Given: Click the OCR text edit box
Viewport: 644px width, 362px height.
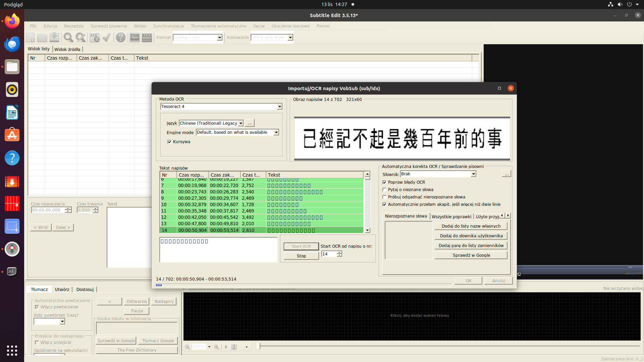Looking at the screenshot, I should click(x=219, y=250).
